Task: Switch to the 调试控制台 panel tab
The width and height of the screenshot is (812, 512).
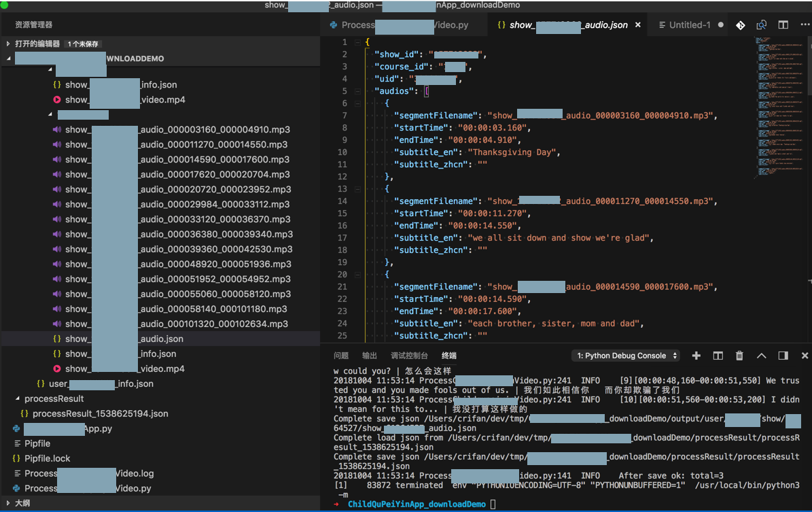Action: click(x=409, y=356)
